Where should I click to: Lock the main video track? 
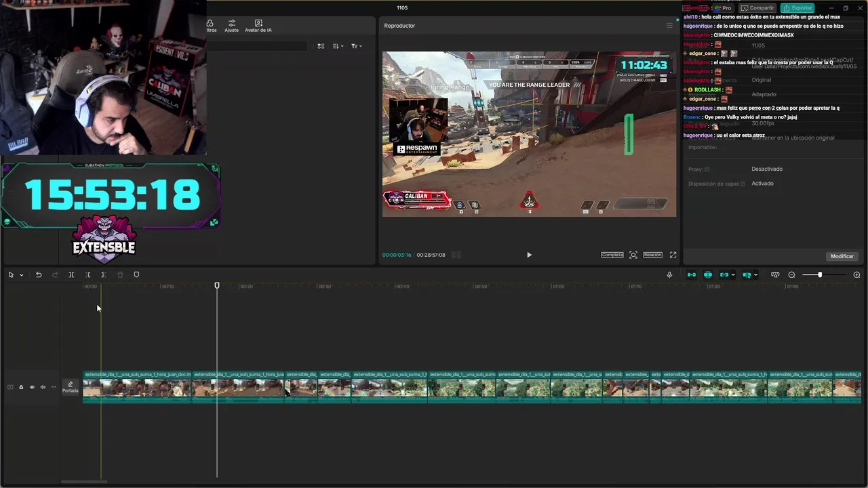21,387
